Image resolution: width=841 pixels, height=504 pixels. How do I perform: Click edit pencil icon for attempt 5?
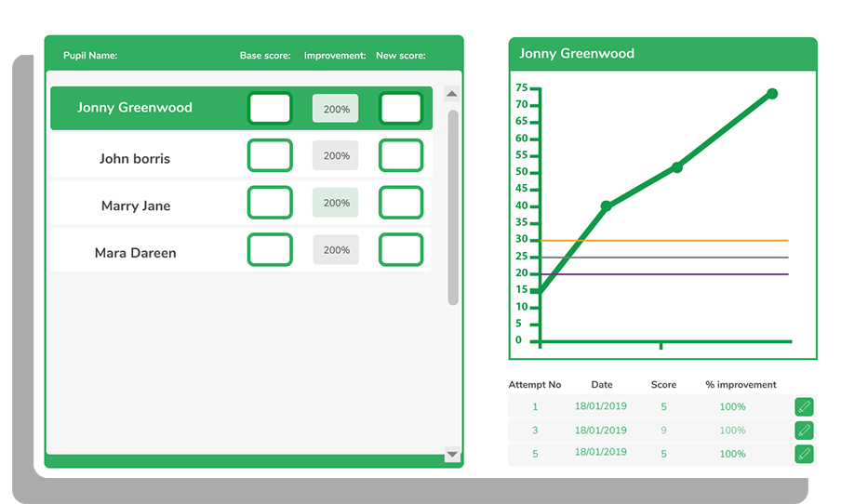coord(804,454)
